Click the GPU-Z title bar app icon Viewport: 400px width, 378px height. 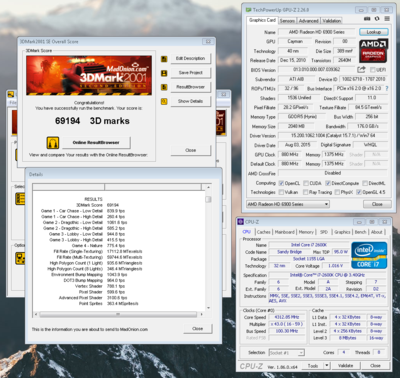point(248,10)
